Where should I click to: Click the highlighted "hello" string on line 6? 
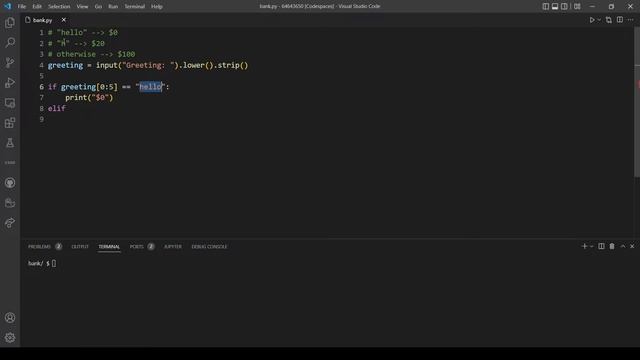151,87
